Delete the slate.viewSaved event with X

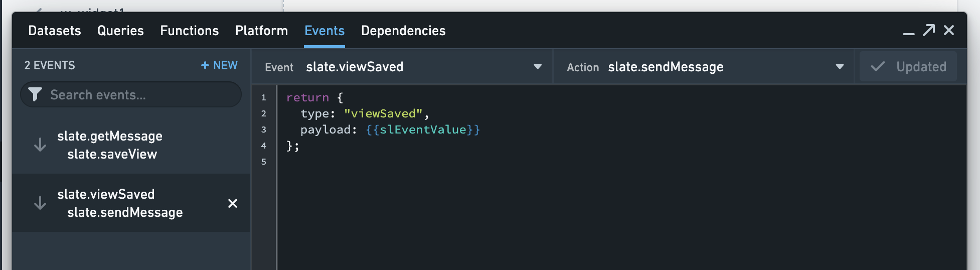point(233,203)
